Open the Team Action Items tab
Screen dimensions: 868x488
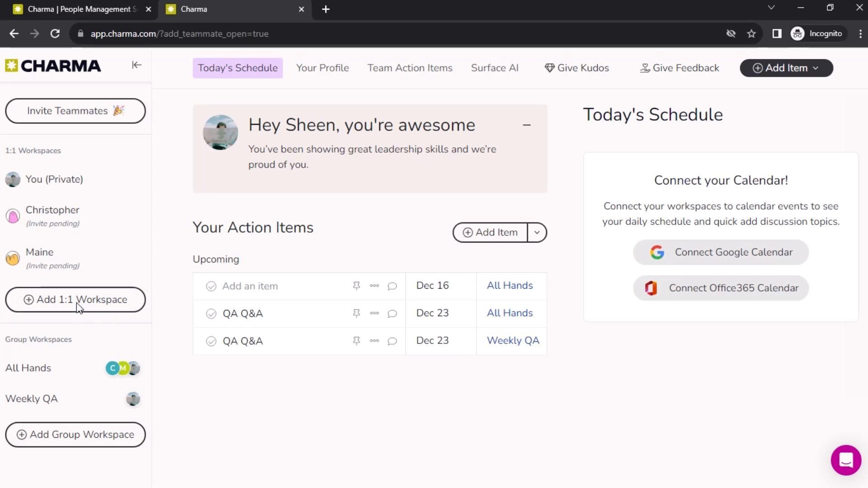click(x=410, y=68)
